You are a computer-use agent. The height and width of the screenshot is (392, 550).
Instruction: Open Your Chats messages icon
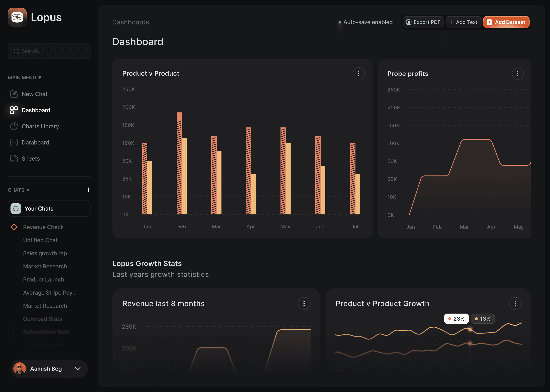tap(16, 208)
